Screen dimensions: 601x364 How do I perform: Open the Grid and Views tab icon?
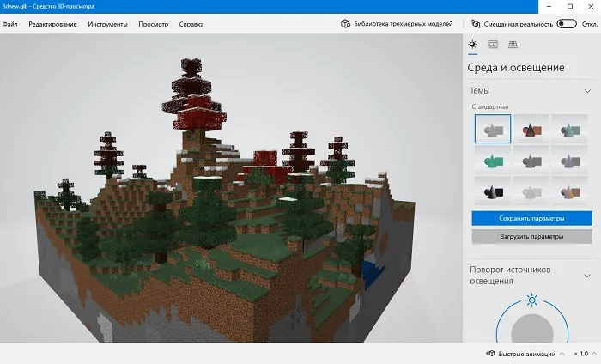[513, 44]
